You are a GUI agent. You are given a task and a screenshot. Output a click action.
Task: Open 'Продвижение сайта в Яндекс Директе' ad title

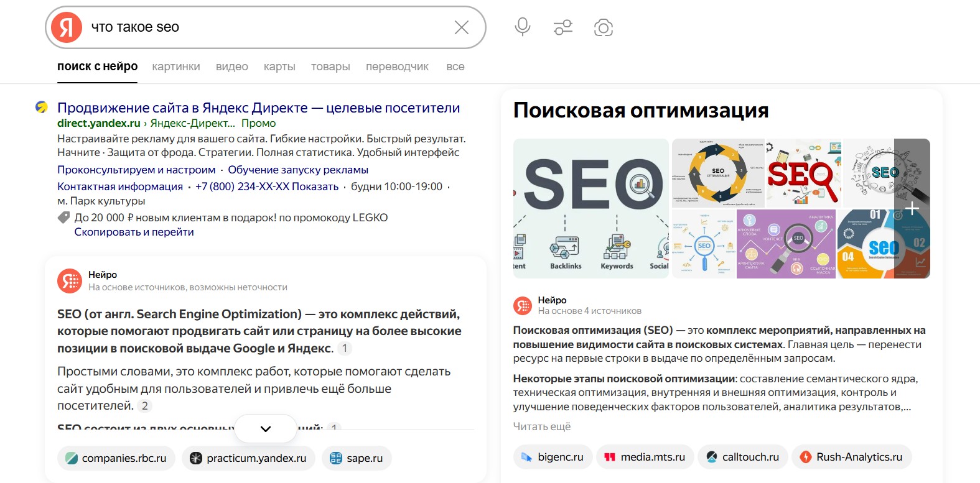click(x=259, y=108)
